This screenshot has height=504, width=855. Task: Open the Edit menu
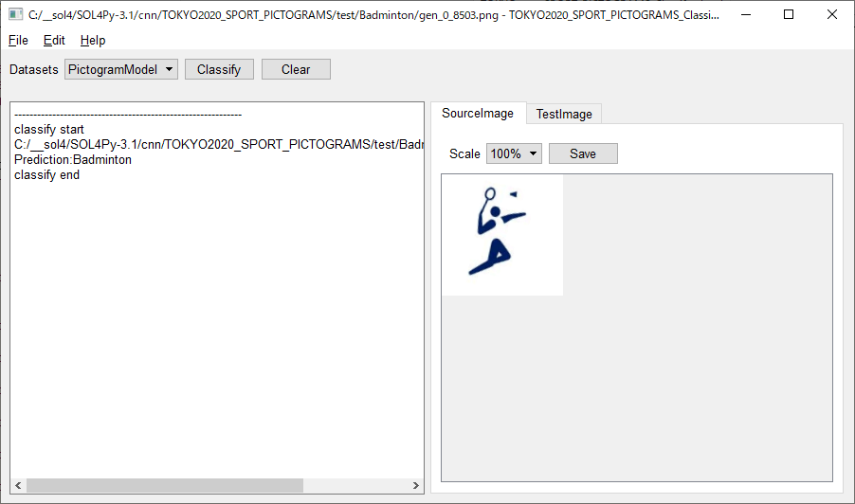coord(54,41)
